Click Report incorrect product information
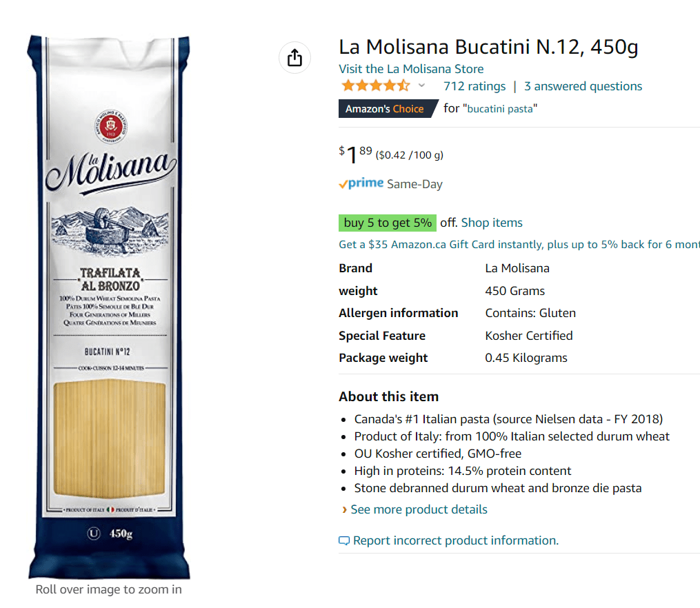This screenshot has width=700, height=608. coord(456,540)
